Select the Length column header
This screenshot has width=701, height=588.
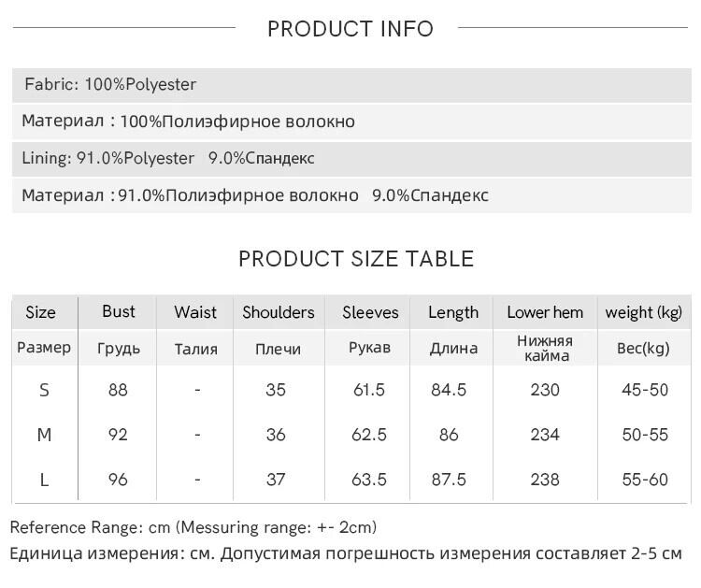(x=453, y=312)
